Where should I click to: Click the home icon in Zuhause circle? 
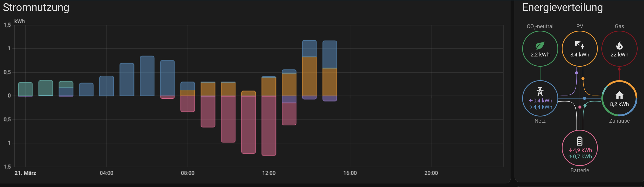pyautogui.click(x=619, y=95)
